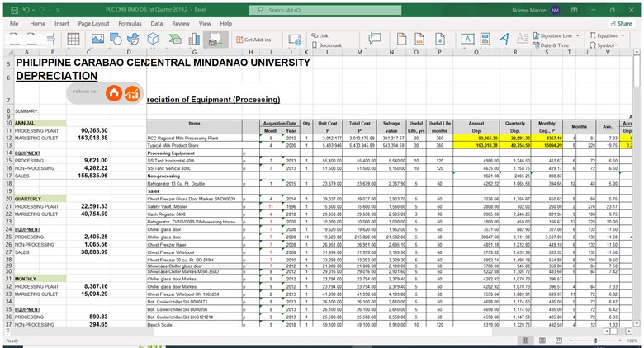Insert a new Comment bubble
The image size is (644, 348).
click(x=374, y=39)
